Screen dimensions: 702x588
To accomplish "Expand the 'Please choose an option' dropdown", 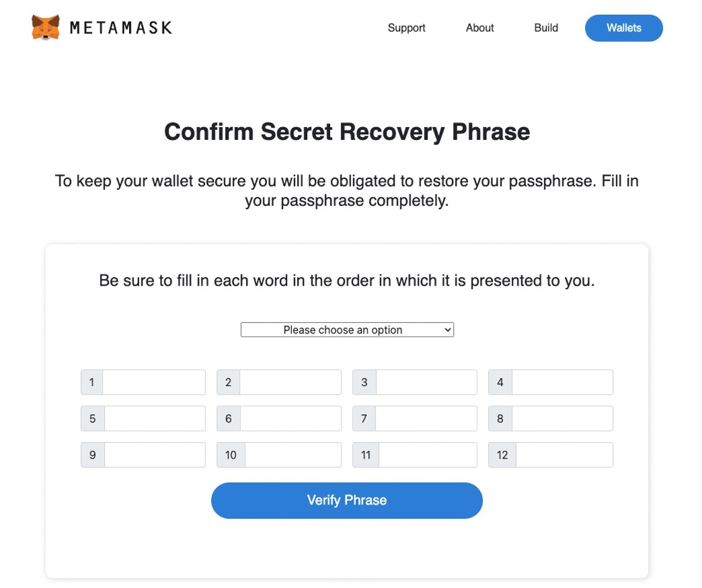I will 347,330.
